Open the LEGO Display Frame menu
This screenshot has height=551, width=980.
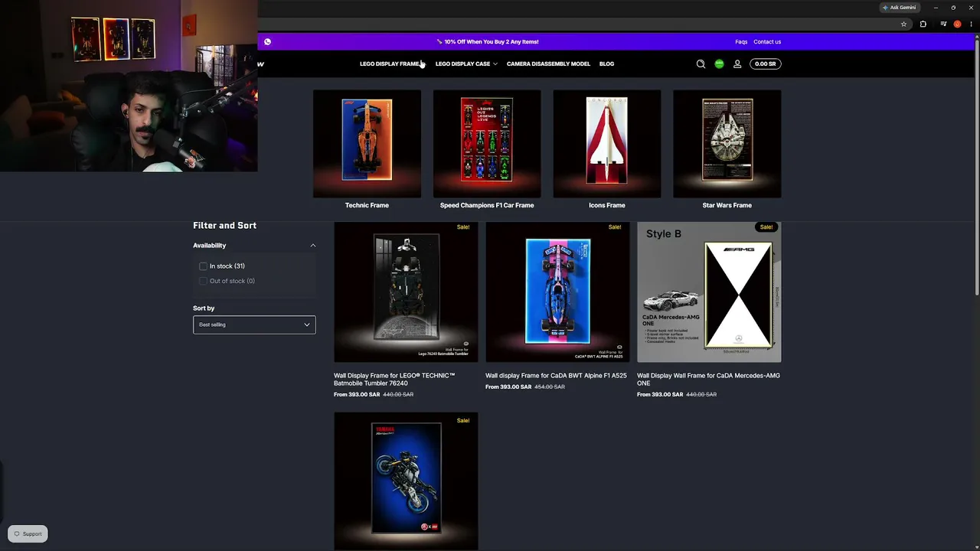[390, 64]
